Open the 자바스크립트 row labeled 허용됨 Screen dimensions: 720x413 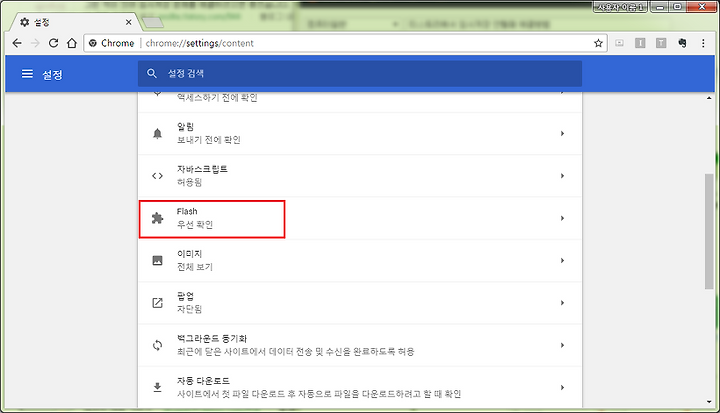(x=360, y=176)
